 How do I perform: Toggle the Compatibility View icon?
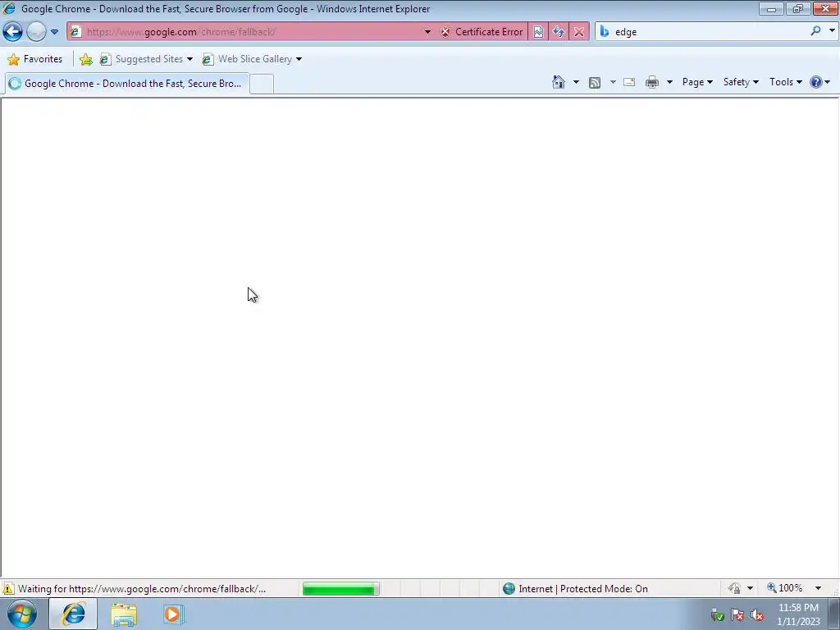click(538, 32)
